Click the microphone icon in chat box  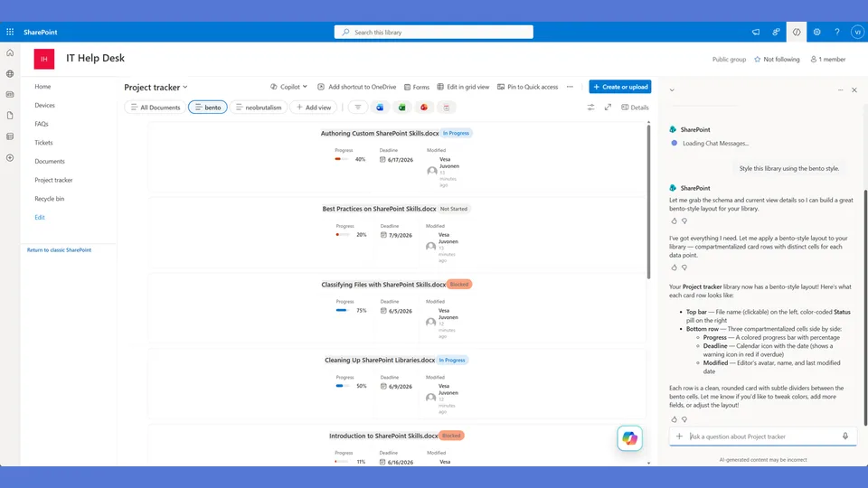click(x=845, y=436)
